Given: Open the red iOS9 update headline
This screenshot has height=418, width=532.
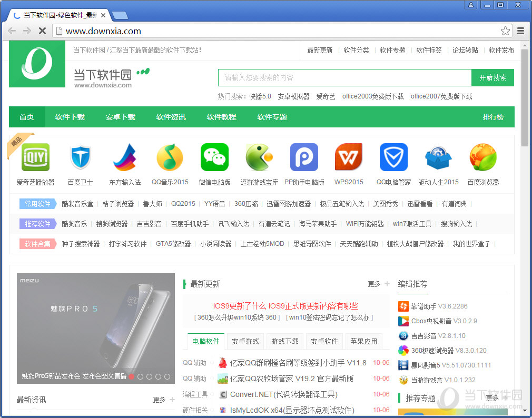Looking at the screenshot, I should pos(285,306).
